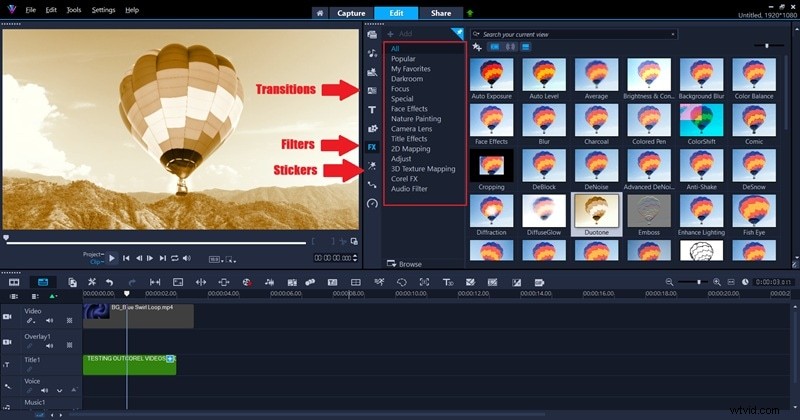Open the Mask Creator lasso icon
Image resolution: width=800 pixels, height=420 pixels.
[402, 282]
